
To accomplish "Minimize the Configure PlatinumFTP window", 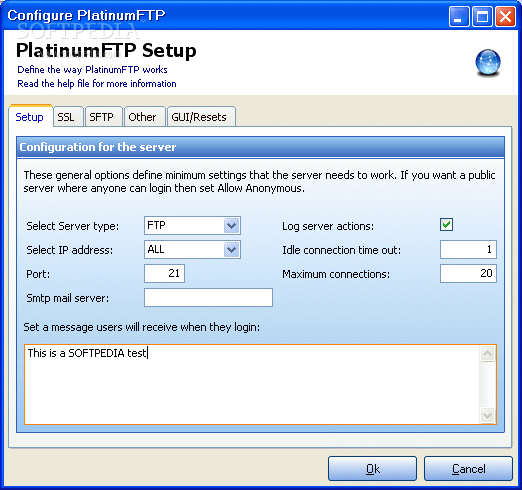I will point(459,16).
